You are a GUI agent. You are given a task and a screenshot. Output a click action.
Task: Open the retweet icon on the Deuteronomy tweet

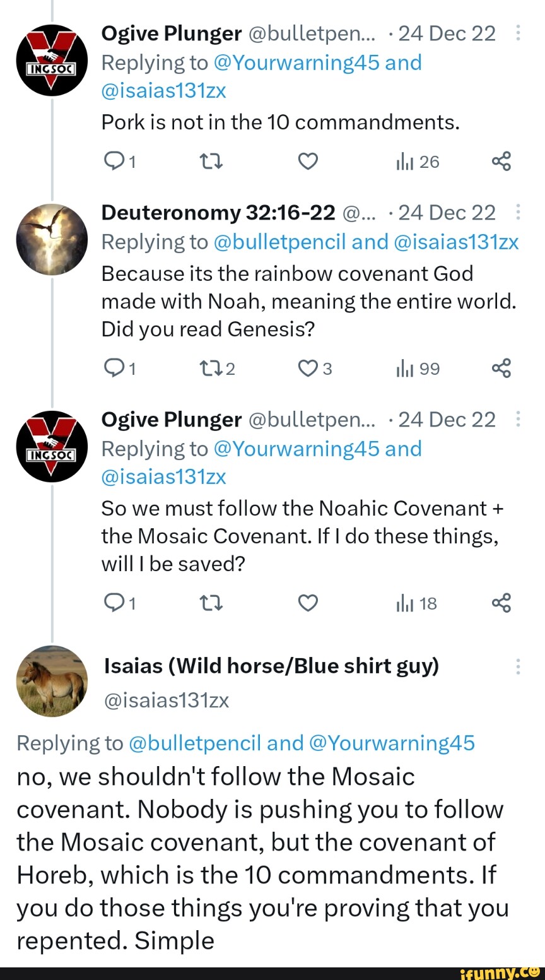tap(211, 369)
